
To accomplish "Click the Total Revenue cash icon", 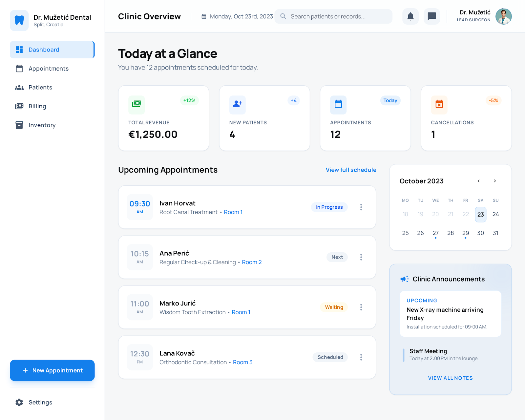I will click(136, 104).
